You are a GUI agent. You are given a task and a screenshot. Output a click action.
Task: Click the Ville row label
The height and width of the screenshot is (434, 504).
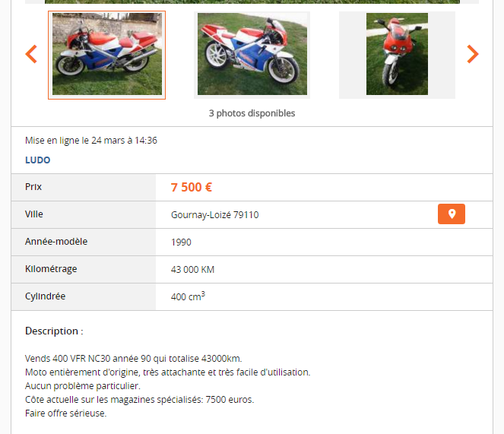[x=34, y=214]
